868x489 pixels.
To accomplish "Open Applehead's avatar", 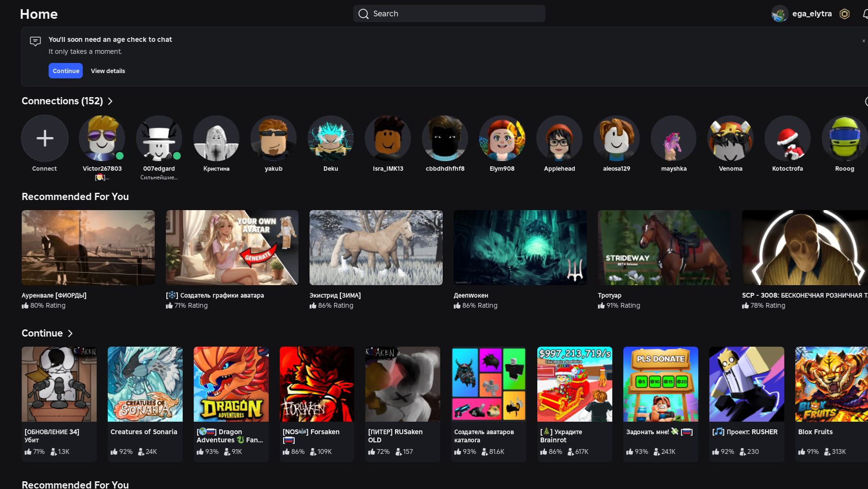I will (559, 138).
